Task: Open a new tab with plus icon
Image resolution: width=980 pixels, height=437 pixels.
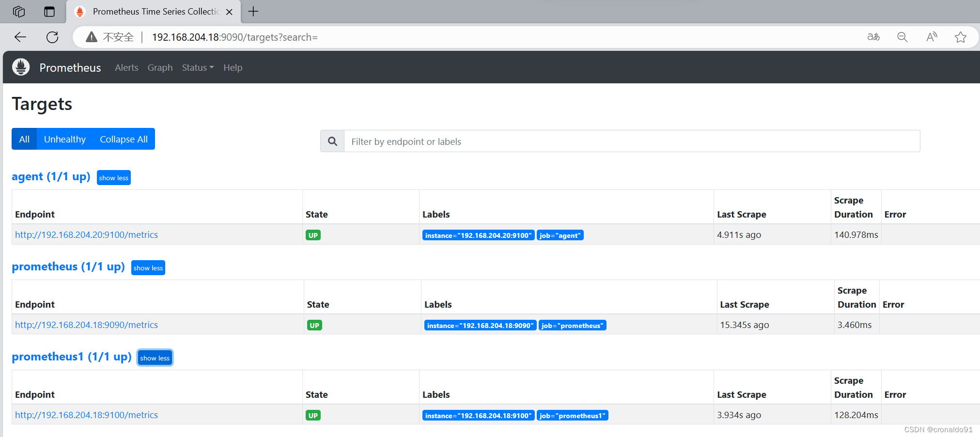Action: tap(253, 12)
